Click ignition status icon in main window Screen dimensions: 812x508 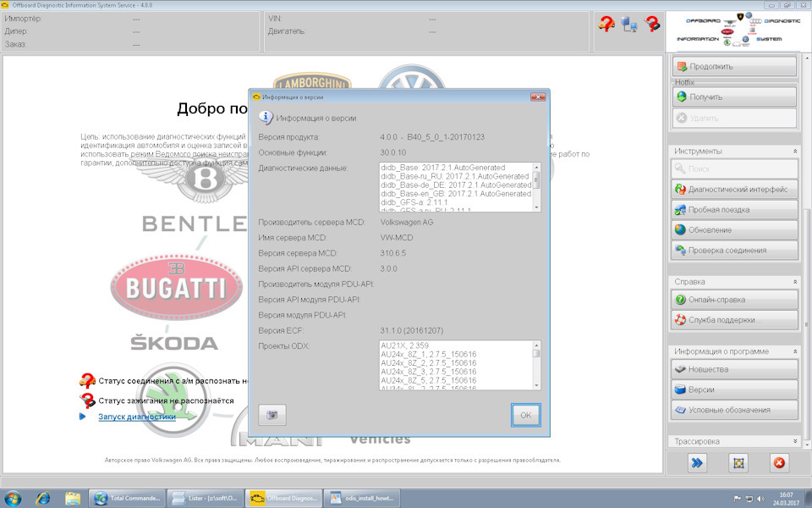[x=87, y=400]
